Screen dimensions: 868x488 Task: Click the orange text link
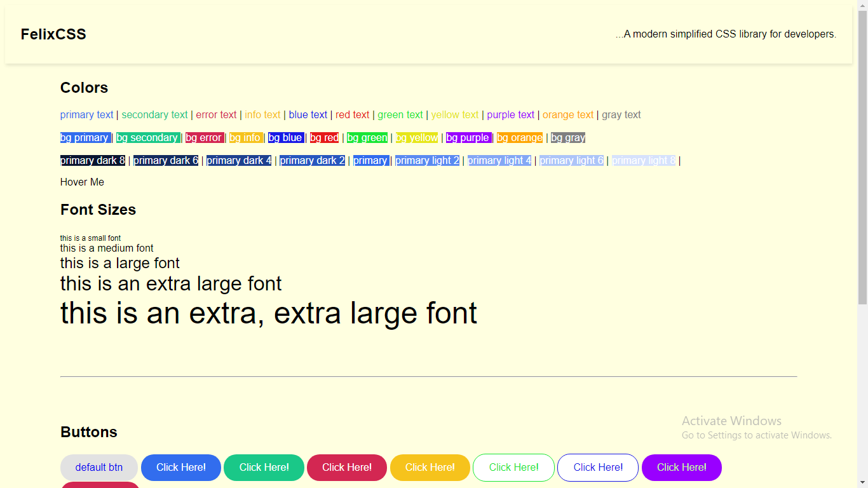tap(567, 114)
